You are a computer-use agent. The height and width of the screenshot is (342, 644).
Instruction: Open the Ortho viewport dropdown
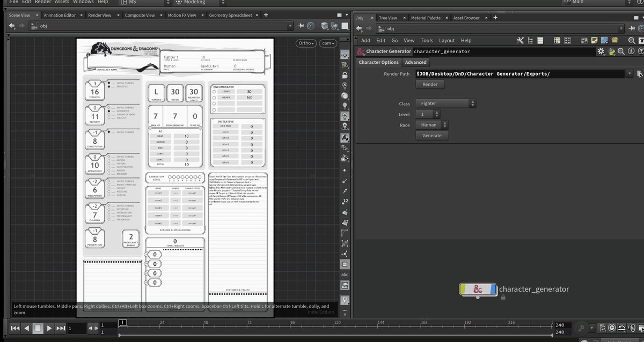pyautogui.click(x=305, y=43)
